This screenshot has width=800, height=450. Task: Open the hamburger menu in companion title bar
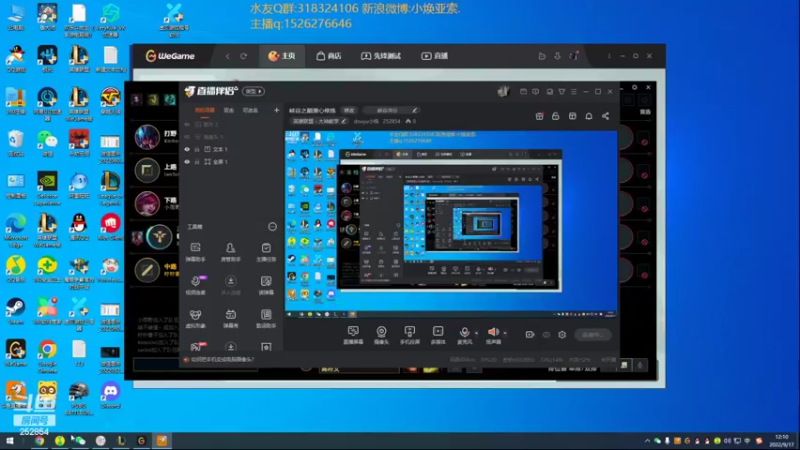click(574, 92)
